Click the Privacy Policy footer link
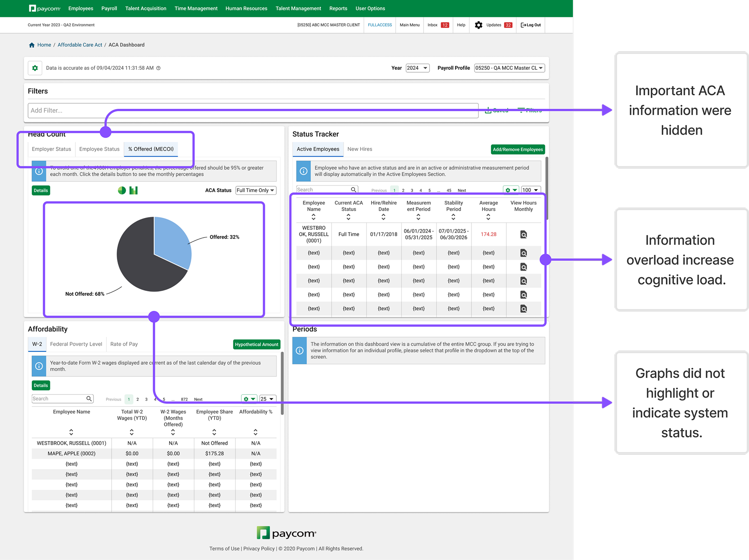 coord(259,549)
